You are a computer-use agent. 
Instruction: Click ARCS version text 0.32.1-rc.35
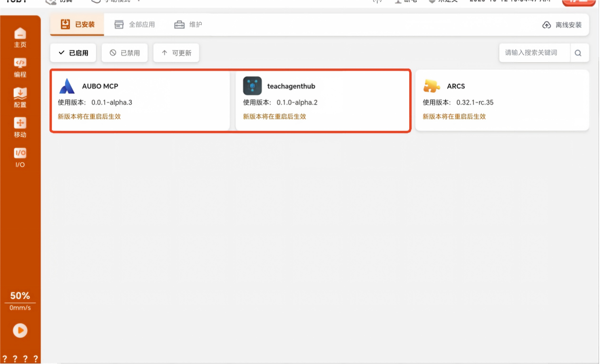coord(475,102)
